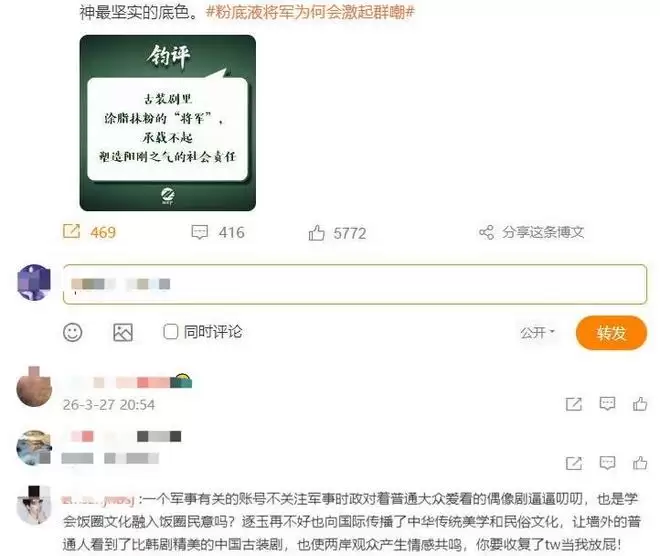This screenshot has height=556, width=660.
Task: Expand the 公开 visibility dropdown
Action: pyautogui.click(x=538, y=333)
